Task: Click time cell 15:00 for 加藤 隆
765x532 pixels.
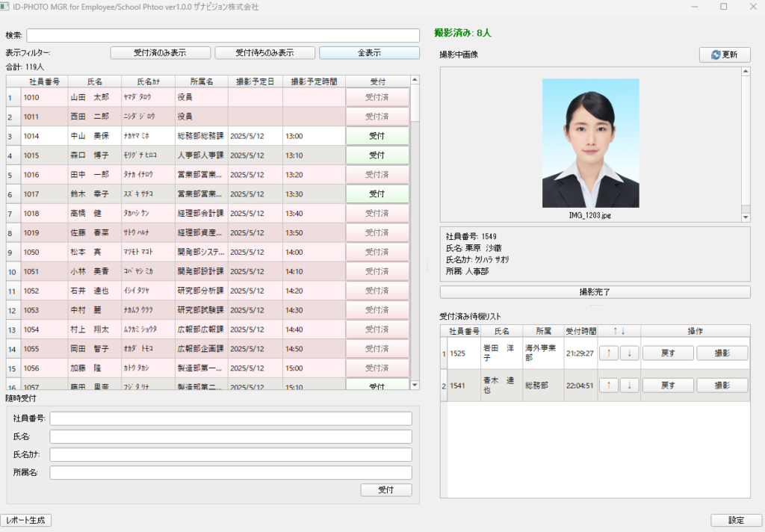Action: [315, 368]
